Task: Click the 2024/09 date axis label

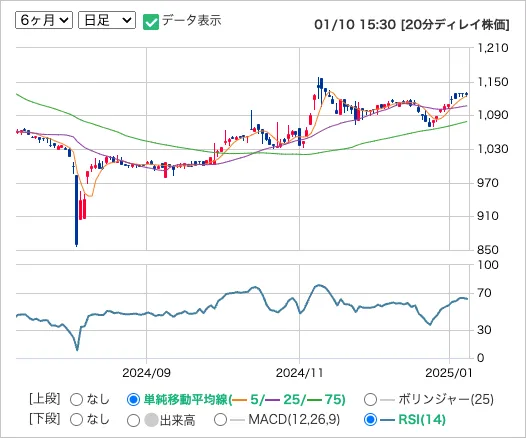Action: [x=146, y=373]
